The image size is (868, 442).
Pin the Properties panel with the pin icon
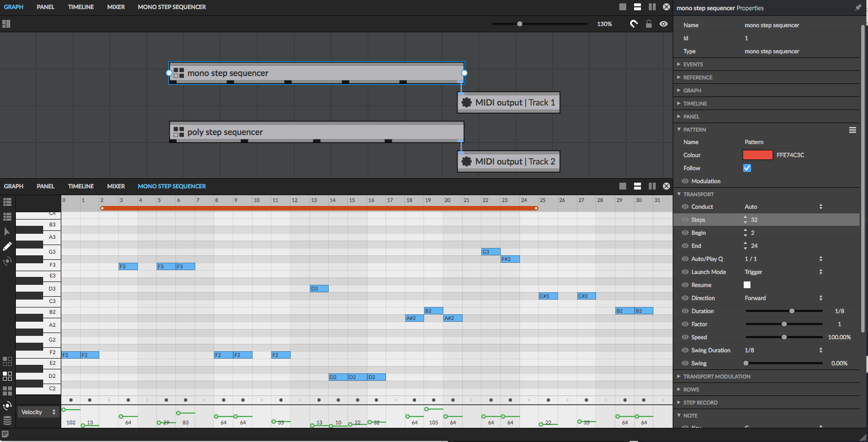(858, 8)
